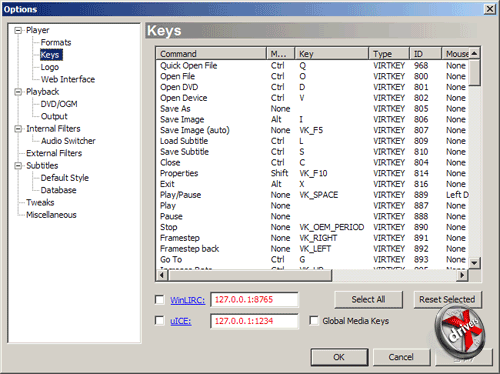Select the Playback tree item
This screenshot has width=500, height=374.
(43, 92)
